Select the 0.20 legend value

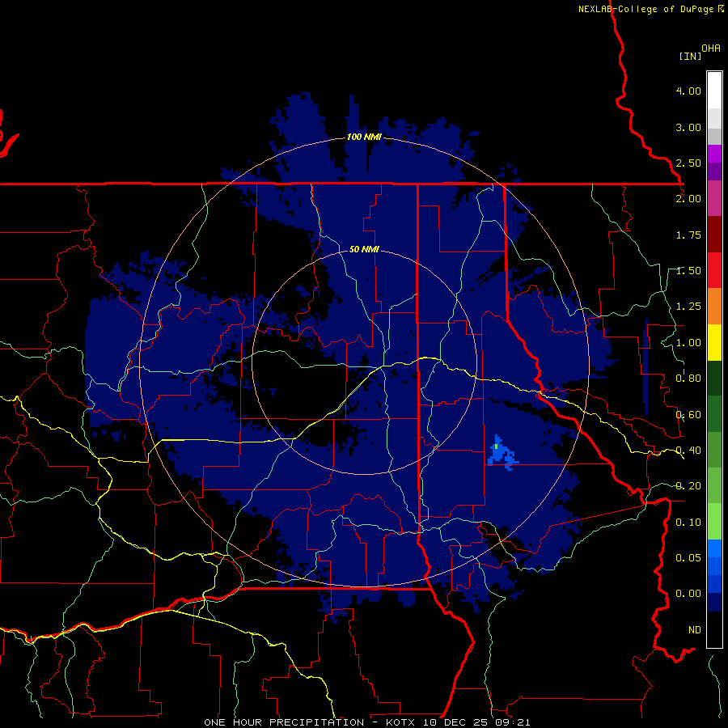point(688,486)
